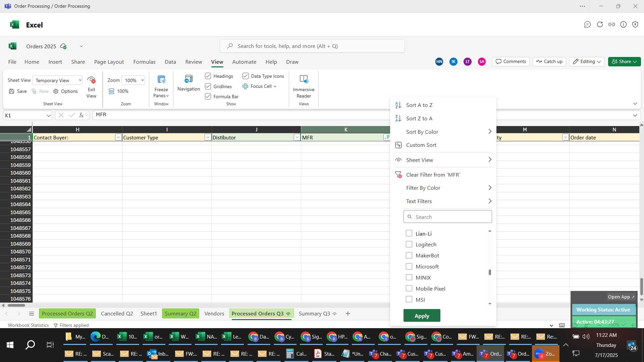Image resolution: width=644 pixels, height=362 pixels.
Task: Save the current sheet view
Action: (18, 91)
